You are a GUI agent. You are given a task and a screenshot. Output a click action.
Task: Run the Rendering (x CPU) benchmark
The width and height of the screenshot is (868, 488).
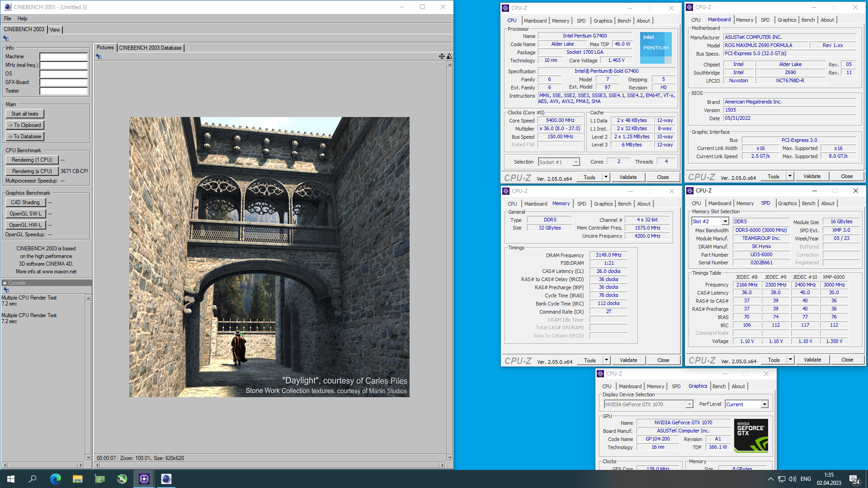[x=32, y=171]
